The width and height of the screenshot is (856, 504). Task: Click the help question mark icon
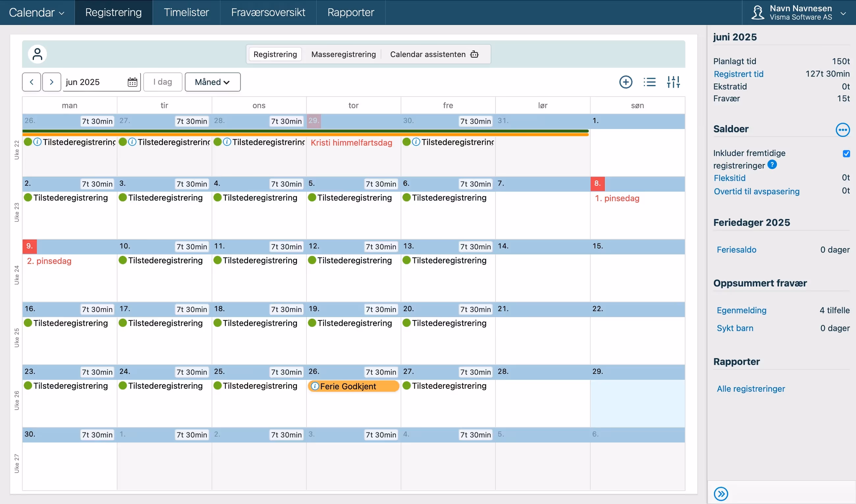[x=772, y=165]
